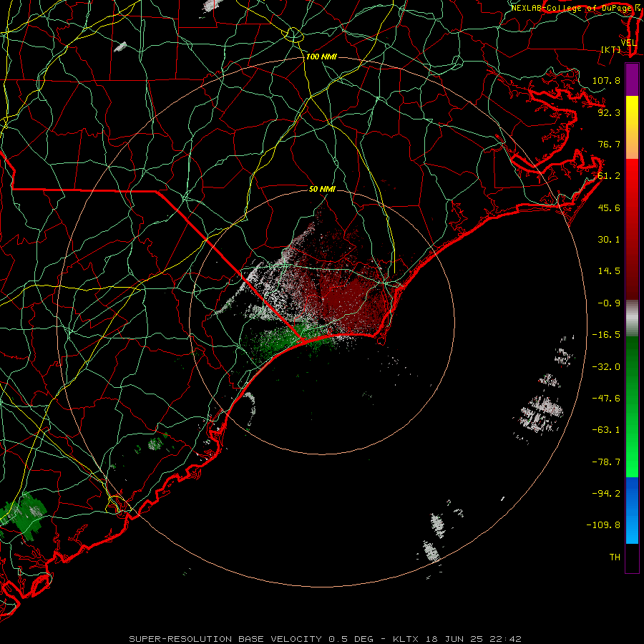Click the 61.2 value on velocity scale
This screenshot has height=644, width=644.
609,176
